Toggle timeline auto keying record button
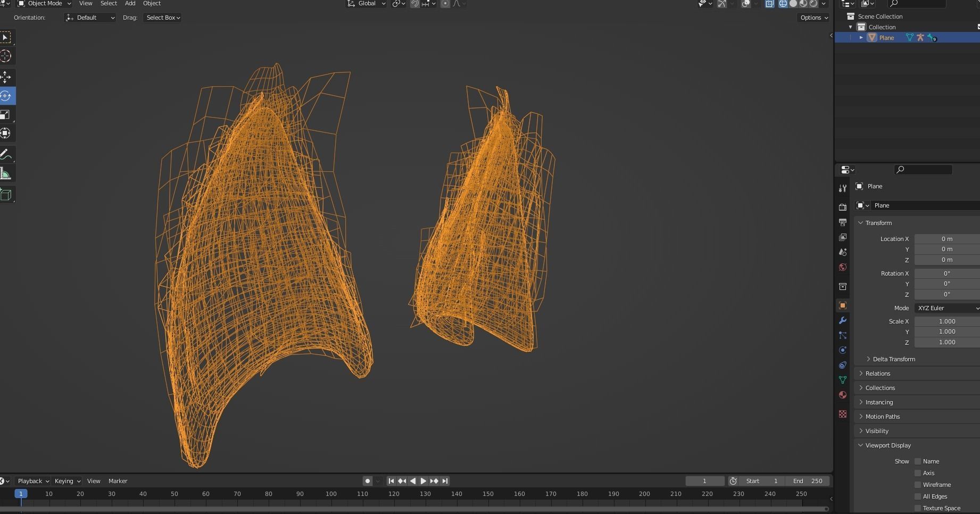Viewport: 980px width, 514px height. [367, 481]
